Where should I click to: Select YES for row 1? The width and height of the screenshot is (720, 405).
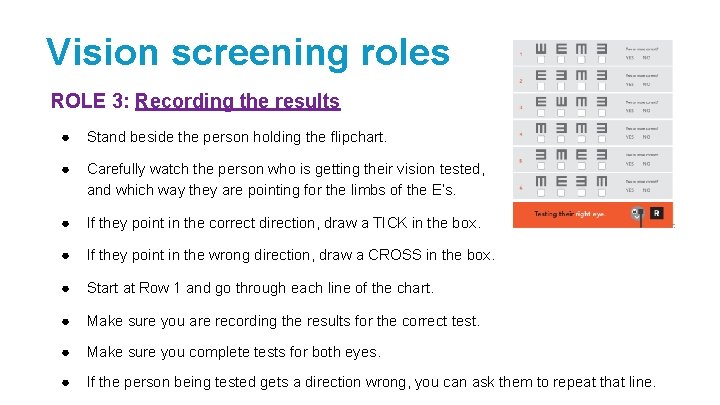[630, 58]
